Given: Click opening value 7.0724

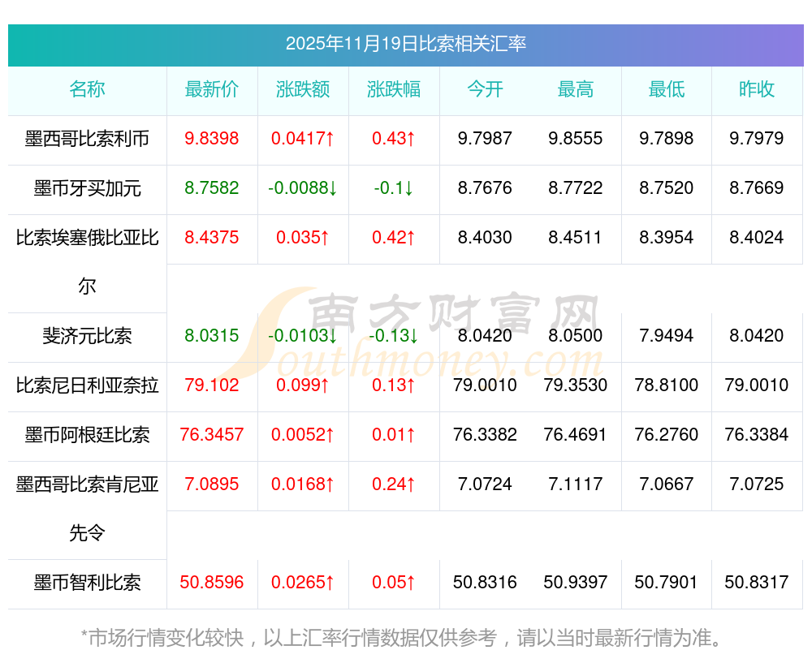Looking at the screenshot, I should [x=485, y=484].
